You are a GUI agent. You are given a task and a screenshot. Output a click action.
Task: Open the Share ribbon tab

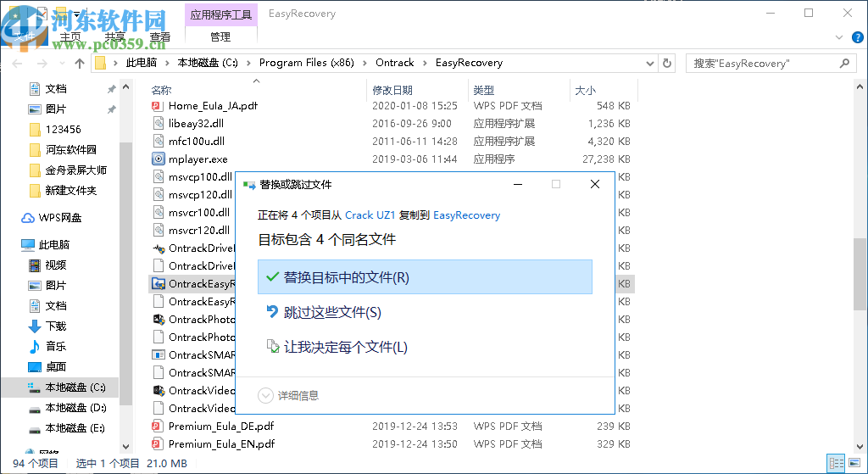click(x=115, y=37)
